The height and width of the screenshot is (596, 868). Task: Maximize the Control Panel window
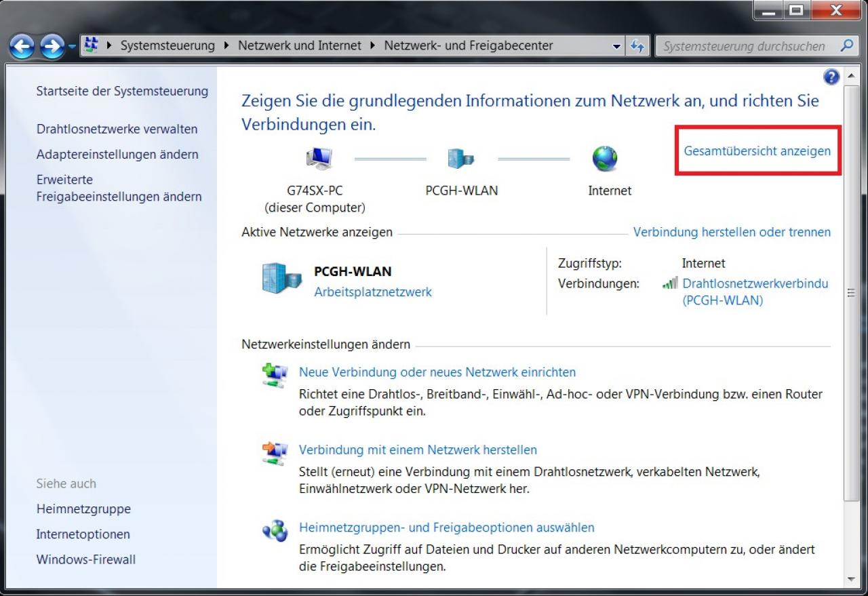pos(797,10)
